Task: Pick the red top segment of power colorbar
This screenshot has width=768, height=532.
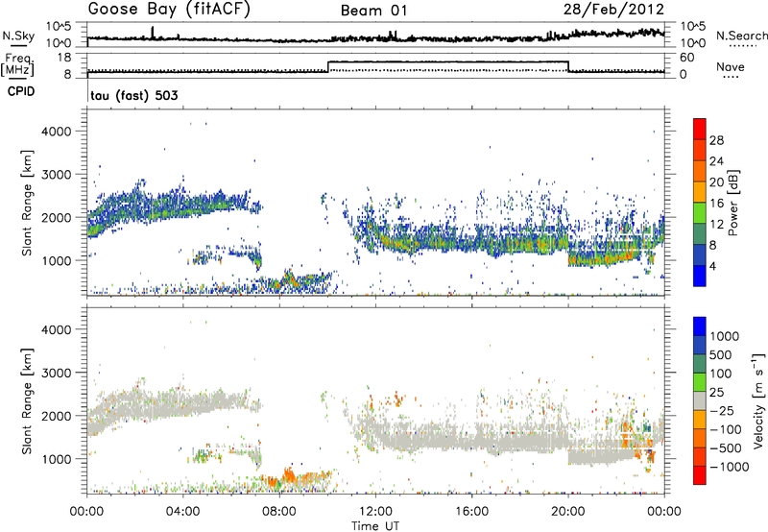Action: click(x=700, y=130)
